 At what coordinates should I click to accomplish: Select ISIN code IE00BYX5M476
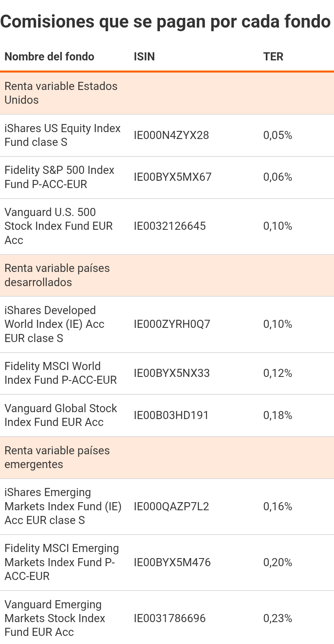(172, 563)
